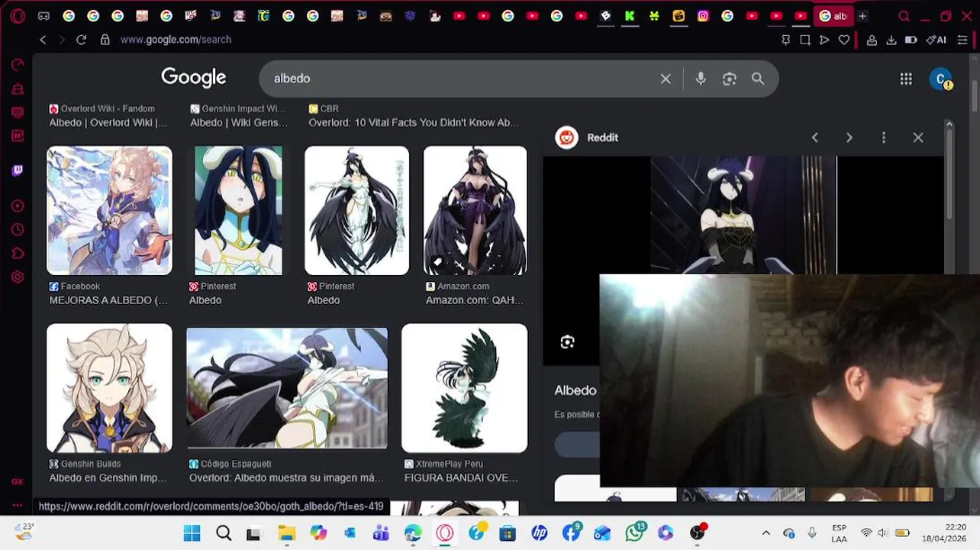980x550 pixels.
Task: Switch to the Kick tab with green K
Action: click(630, 16)
